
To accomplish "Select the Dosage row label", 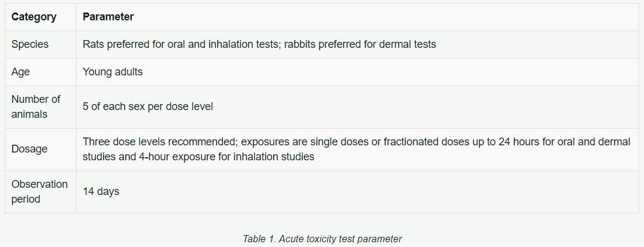I will 29,149.
